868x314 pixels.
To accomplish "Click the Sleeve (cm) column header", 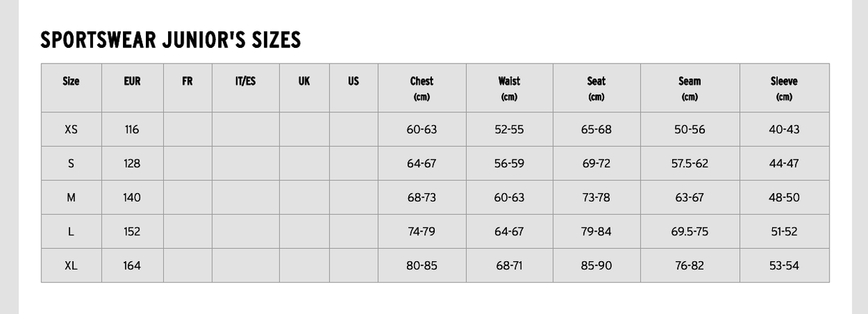I will tap(784, 88).
